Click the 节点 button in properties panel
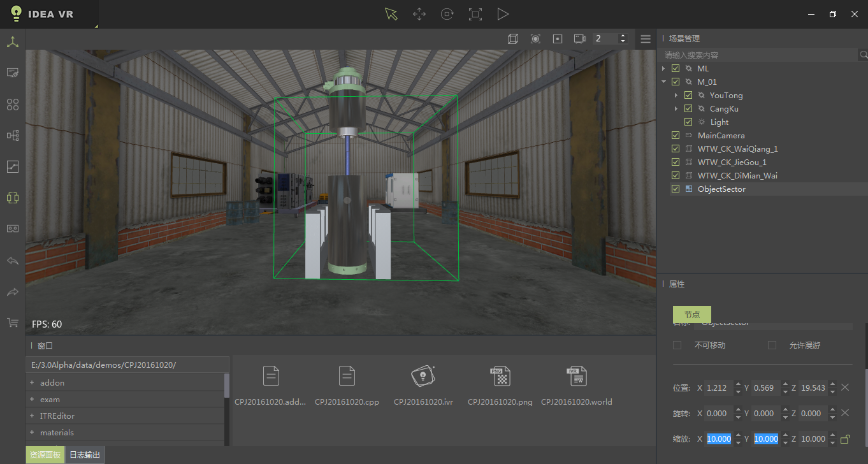Viewport: 868px width, 464px height. [x=691, y=314]
